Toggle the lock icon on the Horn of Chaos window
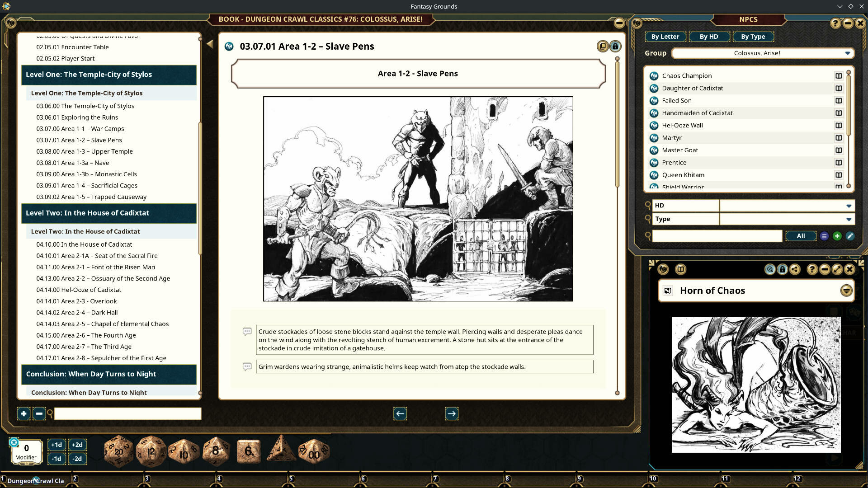The image size is (868, 488). [x=782, y=269]
